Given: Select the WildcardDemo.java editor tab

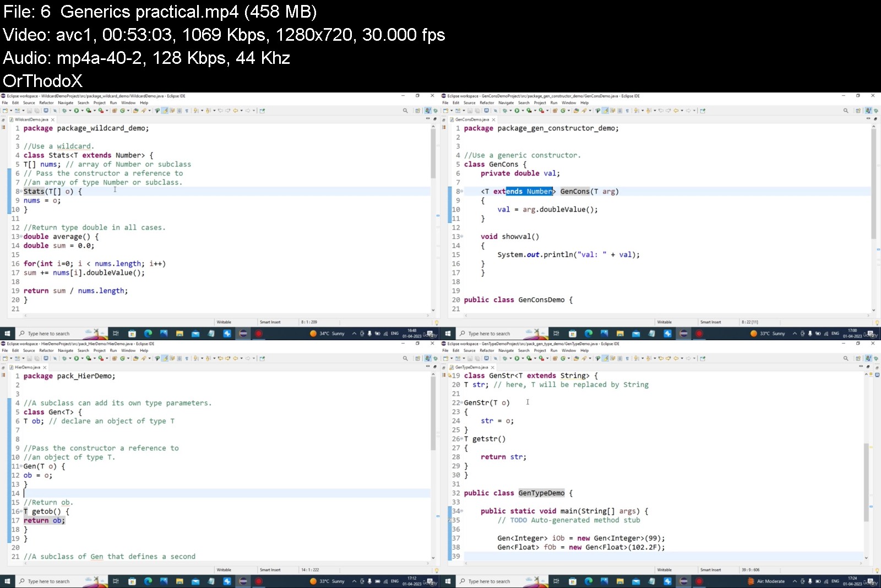Looking at the screenshot, I should point(31,119).
